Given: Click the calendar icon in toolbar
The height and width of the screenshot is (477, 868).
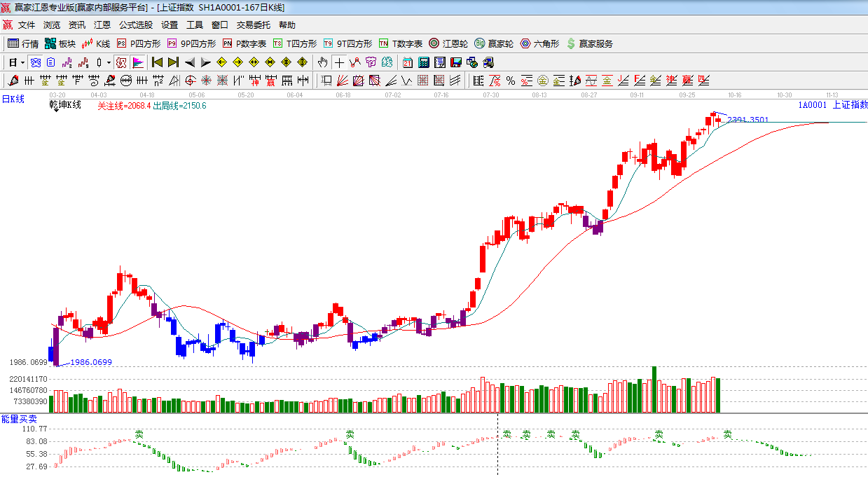Looking at the screenshot, I should click(x=407, y=62).
